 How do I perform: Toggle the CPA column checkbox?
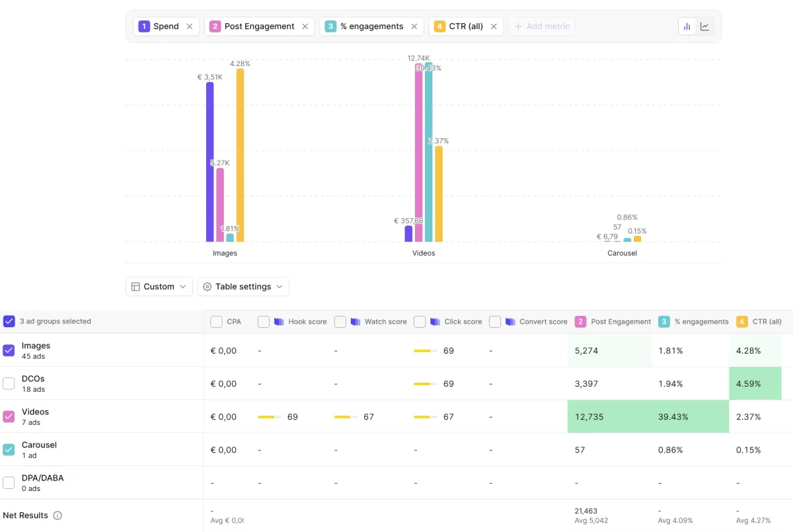point(216,322)
